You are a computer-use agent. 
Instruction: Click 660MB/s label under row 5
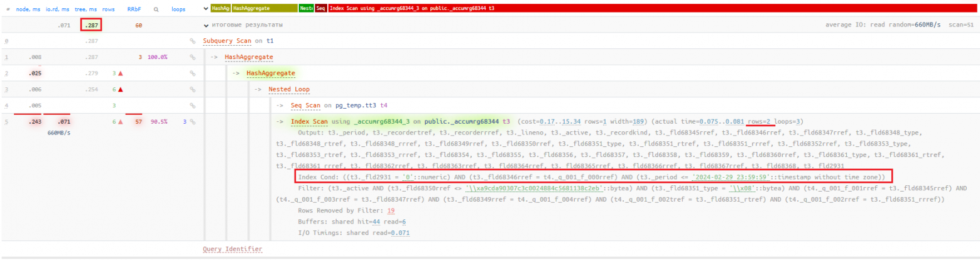point(58,133)
